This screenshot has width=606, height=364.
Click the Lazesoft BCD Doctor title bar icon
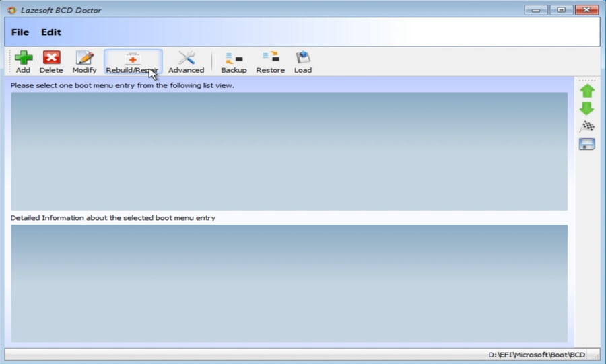tap(11, 10)
